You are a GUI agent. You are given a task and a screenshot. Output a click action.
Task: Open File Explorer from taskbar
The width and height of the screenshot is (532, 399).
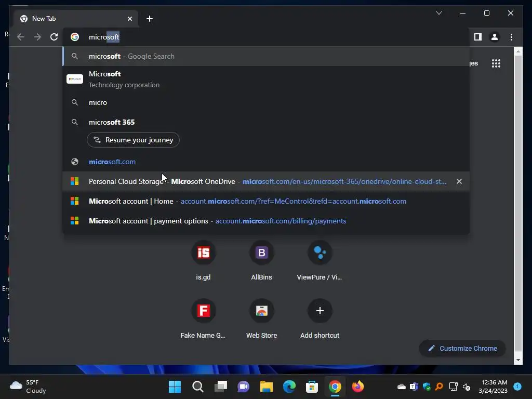pos(267,387)
